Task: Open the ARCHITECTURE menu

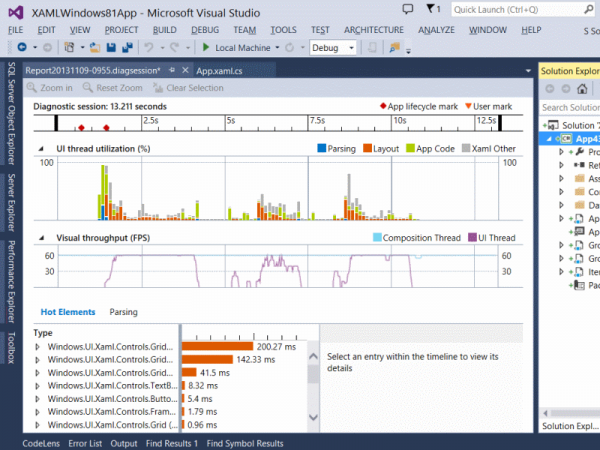Action: coord(374,30)
